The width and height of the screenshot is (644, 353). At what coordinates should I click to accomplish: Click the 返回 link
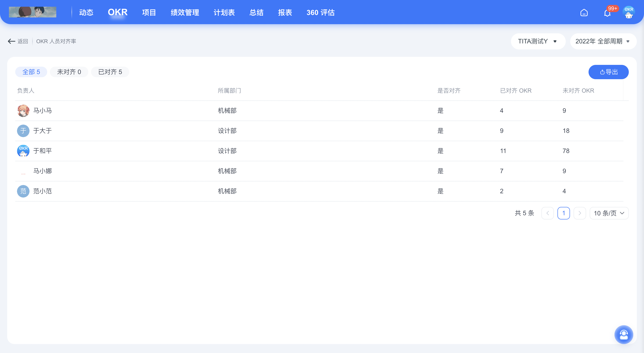(23, 41)
